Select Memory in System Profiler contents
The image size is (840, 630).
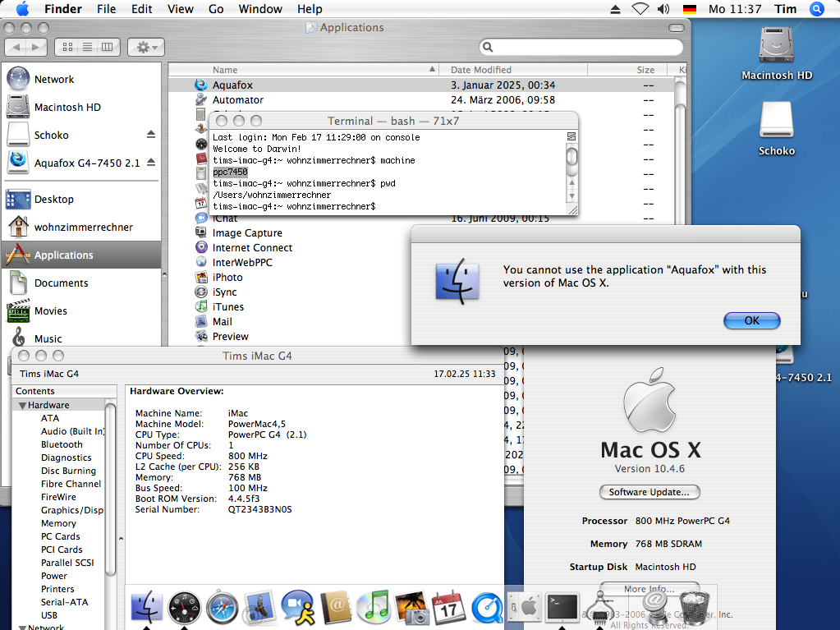tap(58, 523)
